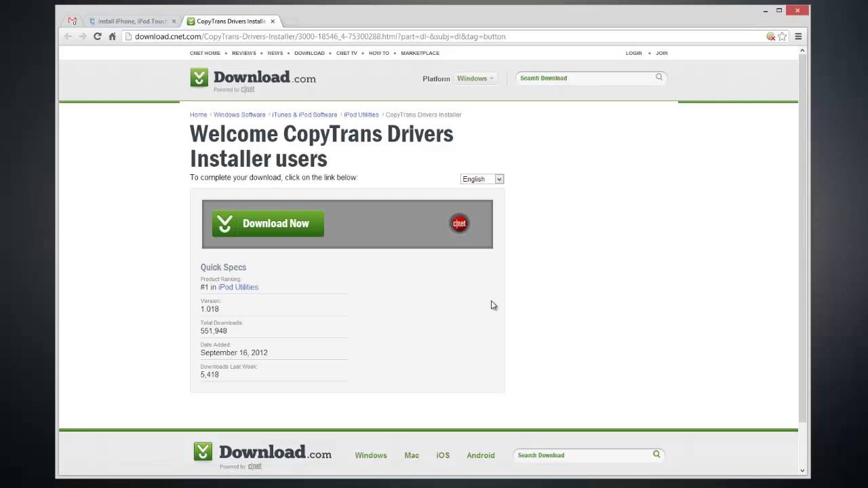
Task: Click the date September 16, 2012
Action: point(234,352)
